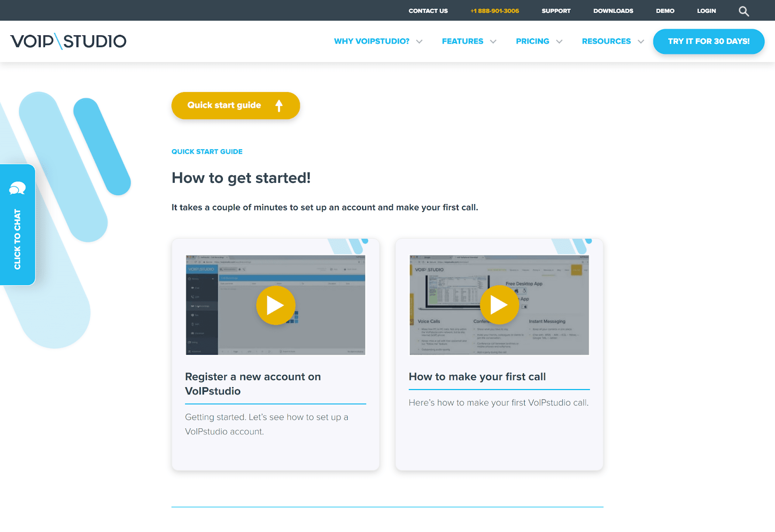
Task: Open the Pricing menu
Action: click(532, 41)
